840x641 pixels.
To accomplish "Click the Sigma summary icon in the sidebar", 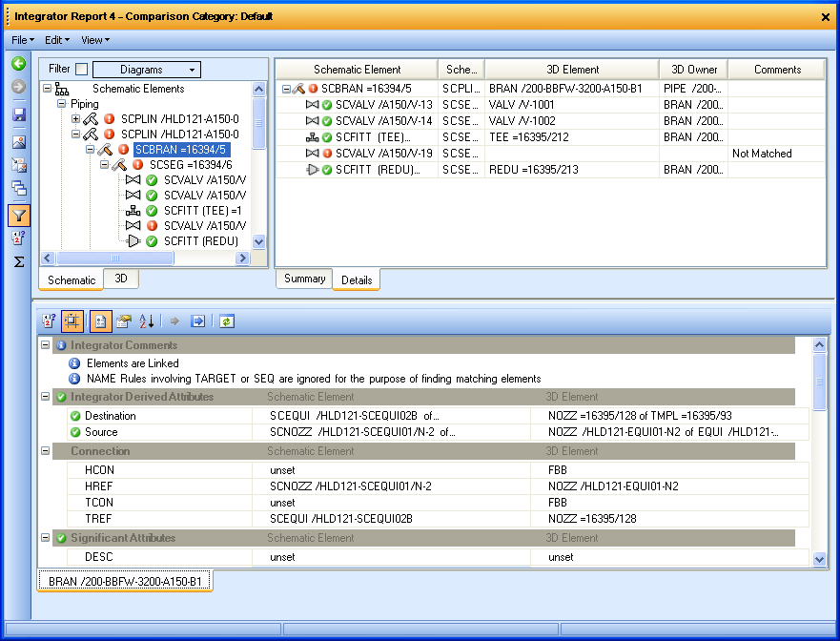I will 19,261.
